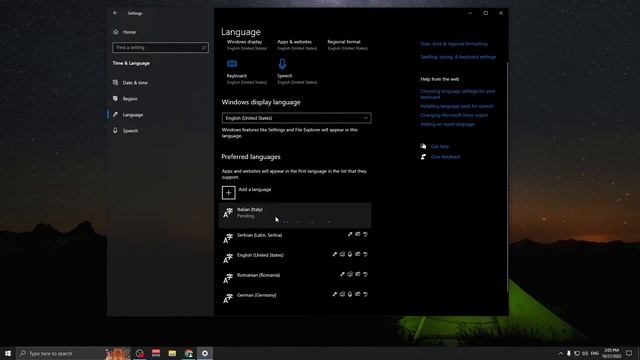Click the handwriting icon in English row
Image resolution: width=640 pixels, height=360 pixels.
pos(358,254)
